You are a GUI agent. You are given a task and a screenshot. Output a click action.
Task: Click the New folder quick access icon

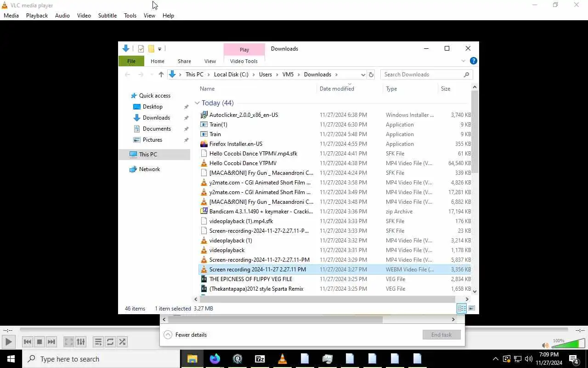[151, 49]
